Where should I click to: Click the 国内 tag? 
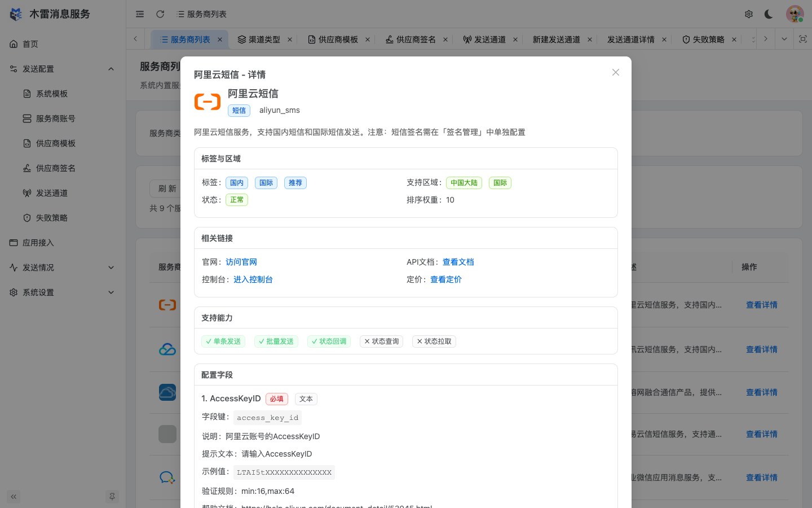click(x=237, y=183)
